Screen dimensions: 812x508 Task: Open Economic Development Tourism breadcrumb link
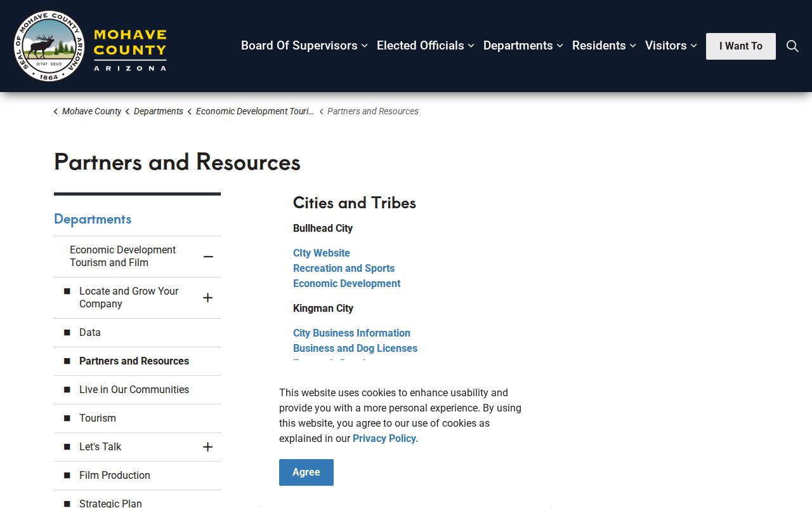255,111
